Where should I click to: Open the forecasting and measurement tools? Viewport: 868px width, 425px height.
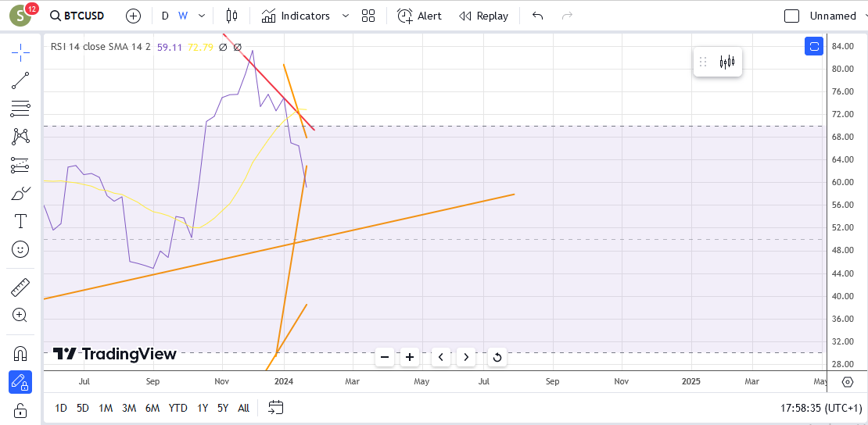(x=20, y=164)
